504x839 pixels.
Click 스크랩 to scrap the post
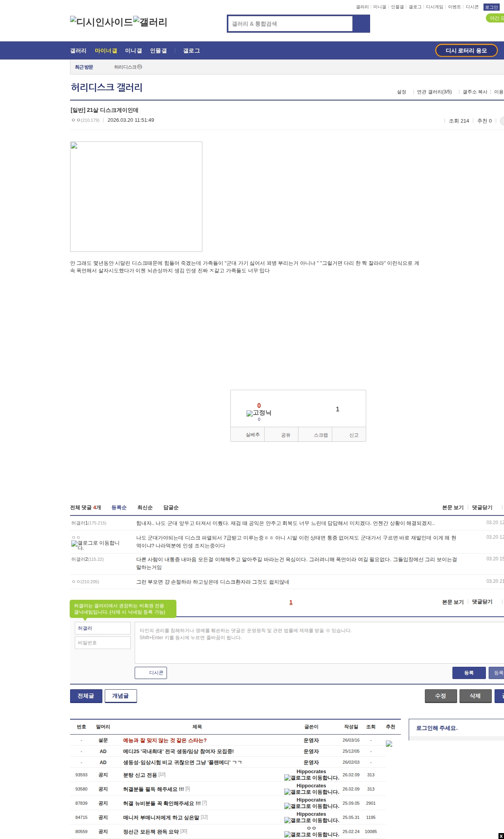click(x=315, y=435)
